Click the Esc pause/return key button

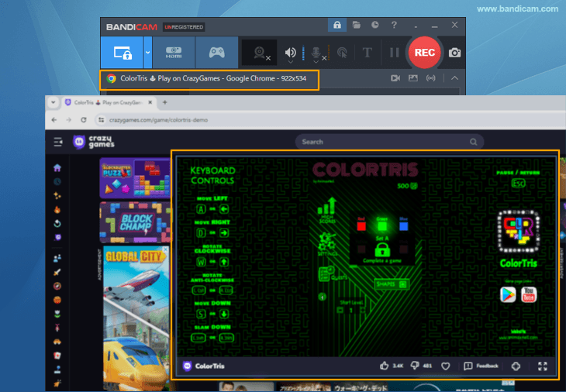pos(519,184)
